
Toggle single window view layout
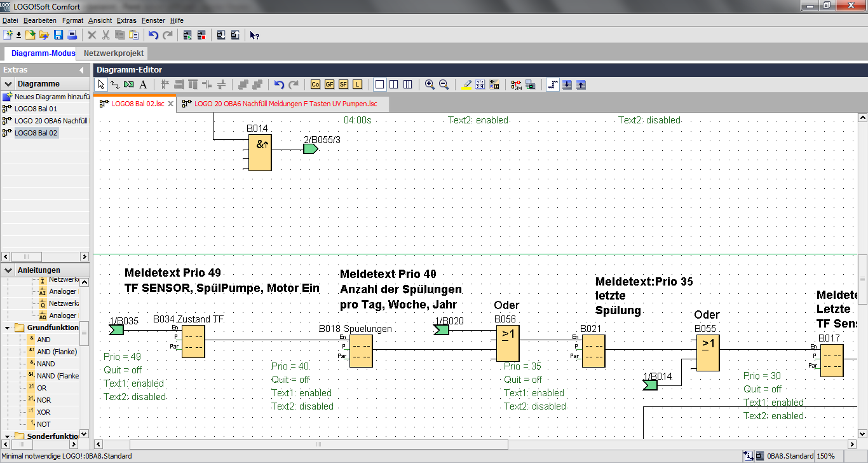[379, 84]
